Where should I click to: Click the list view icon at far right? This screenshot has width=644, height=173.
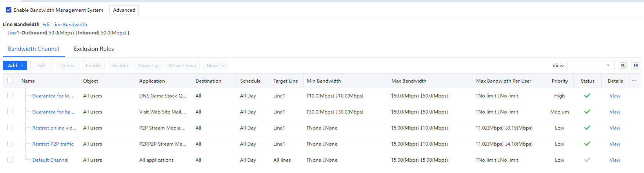pos(636,65)
